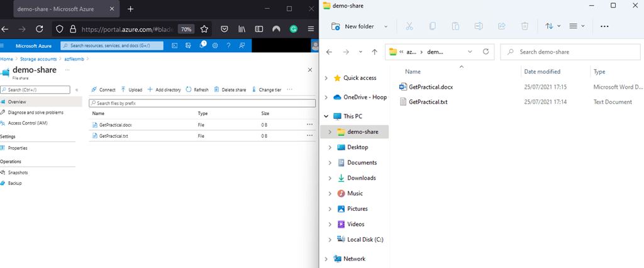Click Change tier button
This screenshot has width=644, height=268.
[266, 89]
